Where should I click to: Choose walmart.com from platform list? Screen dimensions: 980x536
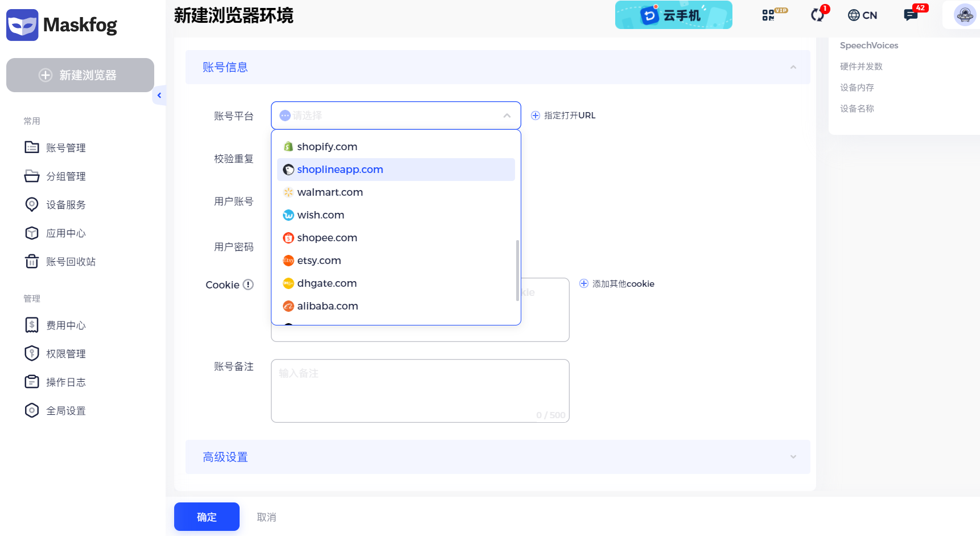click(x=396, y=192)
